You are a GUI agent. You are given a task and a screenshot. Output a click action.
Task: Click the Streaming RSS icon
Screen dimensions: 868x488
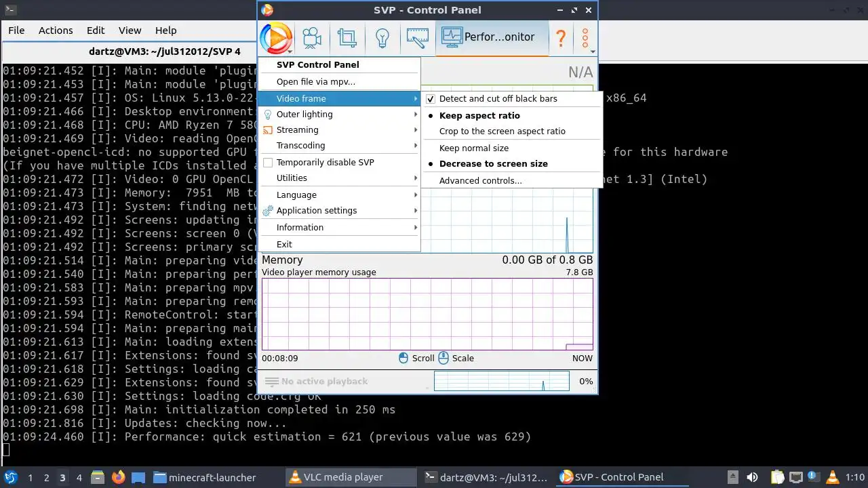pyautogui.click(x=268, y=129)
